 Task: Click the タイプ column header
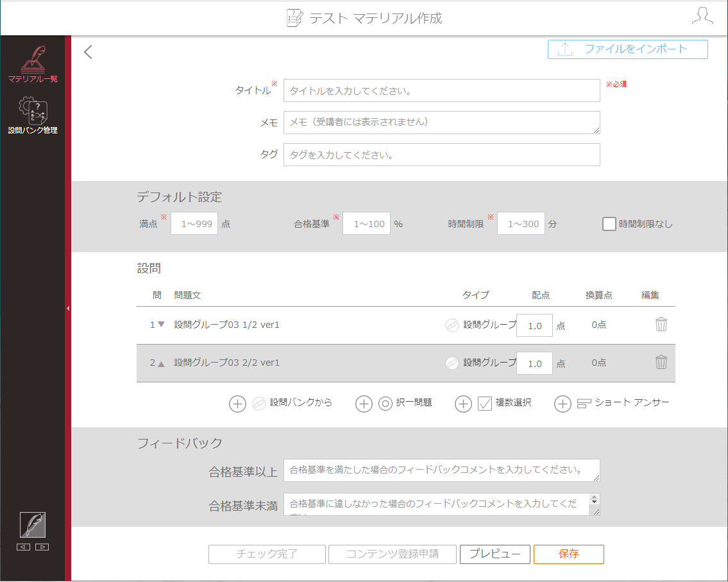[x=475, y=295]
